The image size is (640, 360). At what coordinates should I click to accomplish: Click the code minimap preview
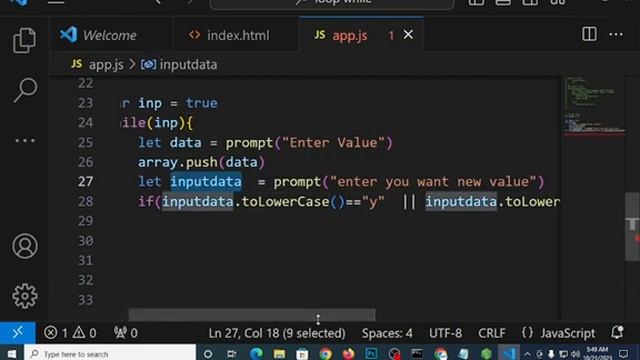click(x=594, y=106)
